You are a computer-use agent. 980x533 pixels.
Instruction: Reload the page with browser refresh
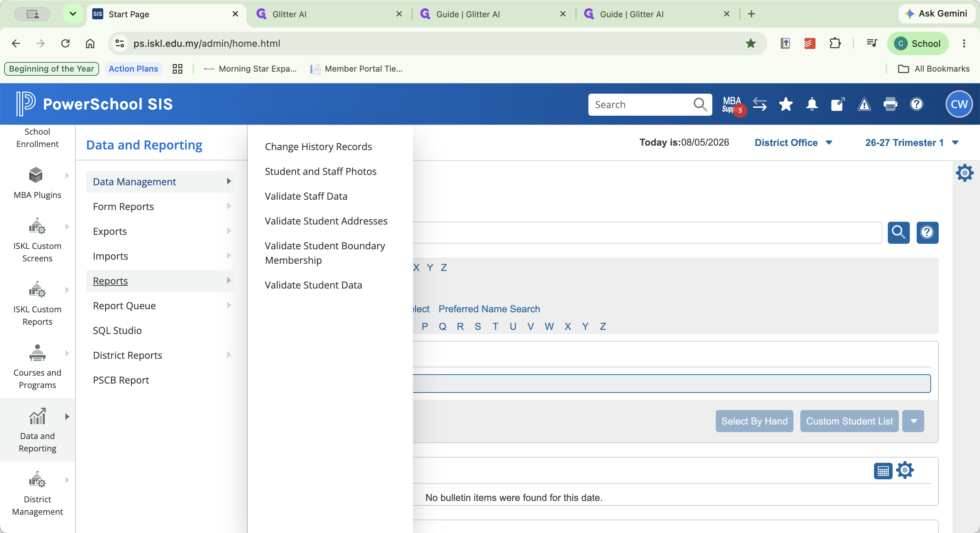(65, 43)
